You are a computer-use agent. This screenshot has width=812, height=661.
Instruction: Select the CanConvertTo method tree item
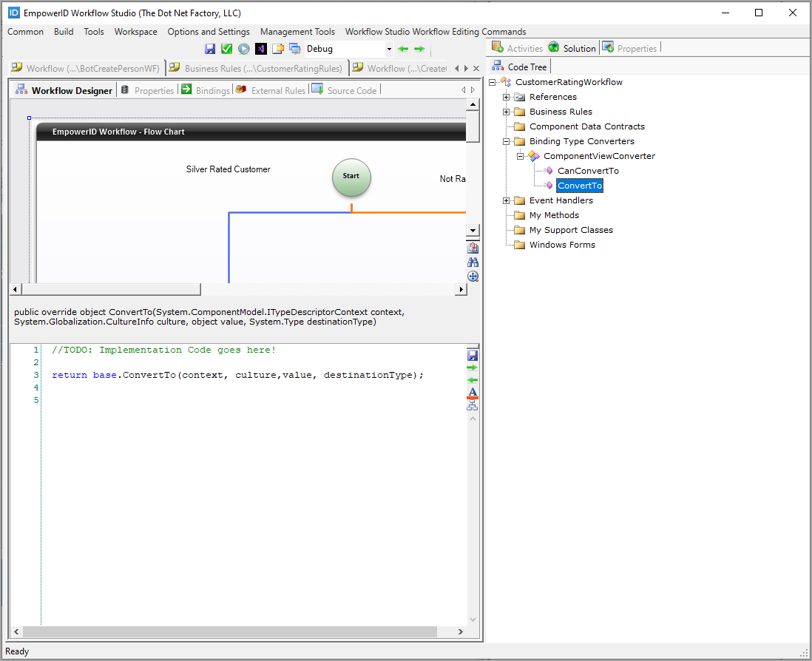click(588, 171)
